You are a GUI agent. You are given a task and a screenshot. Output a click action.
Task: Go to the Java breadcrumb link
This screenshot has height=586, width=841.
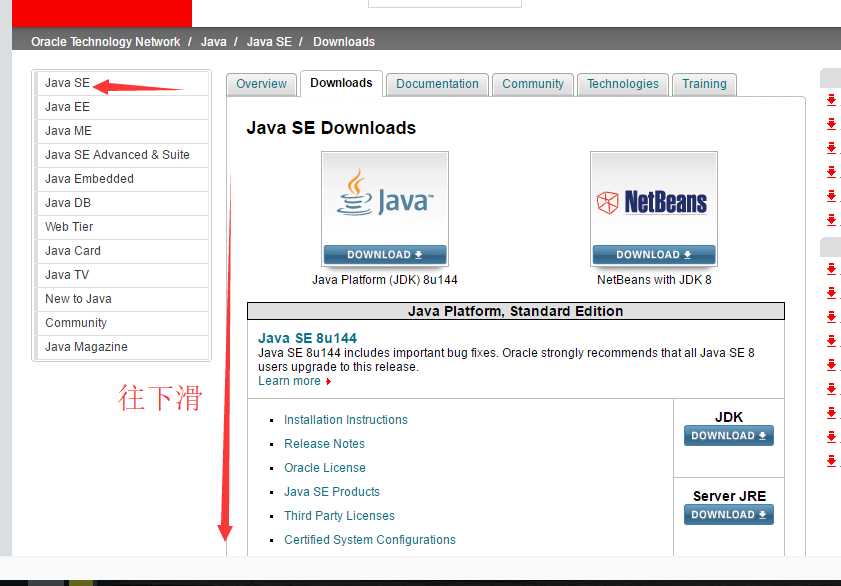(x=213, y=42)
